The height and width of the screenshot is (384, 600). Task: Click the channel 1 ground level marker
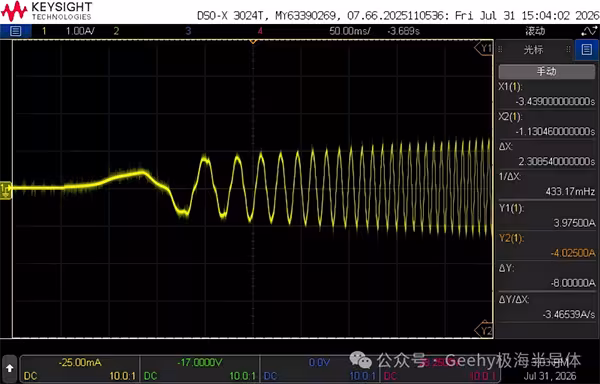tap(6, 190)
